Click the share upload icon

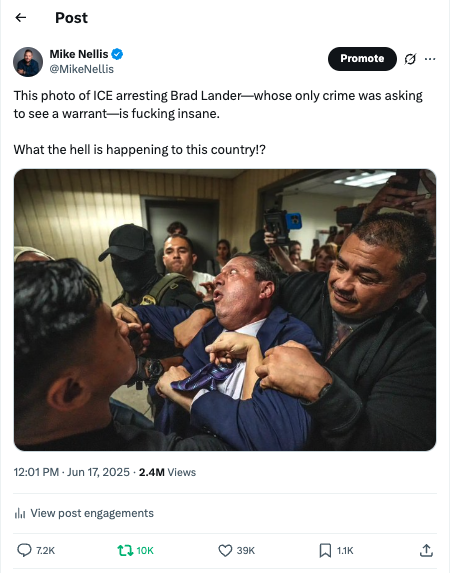pos(426,550)
